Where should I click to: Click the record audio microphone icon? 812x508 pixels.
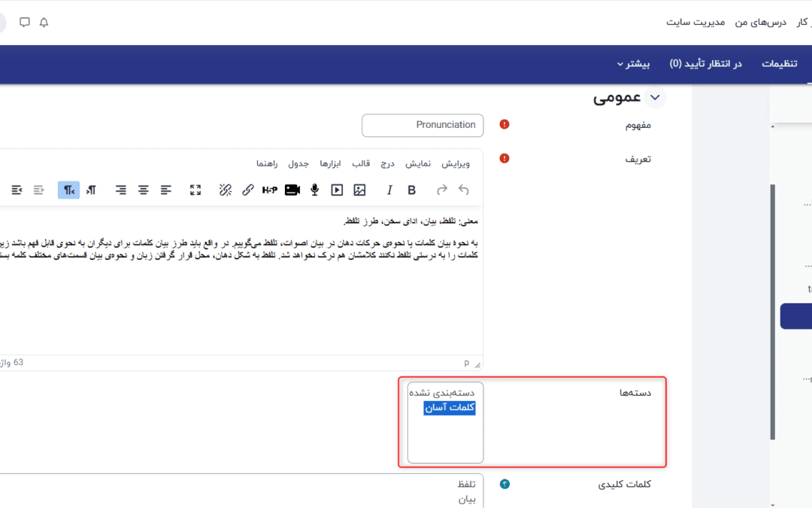[x=315, y=190]
